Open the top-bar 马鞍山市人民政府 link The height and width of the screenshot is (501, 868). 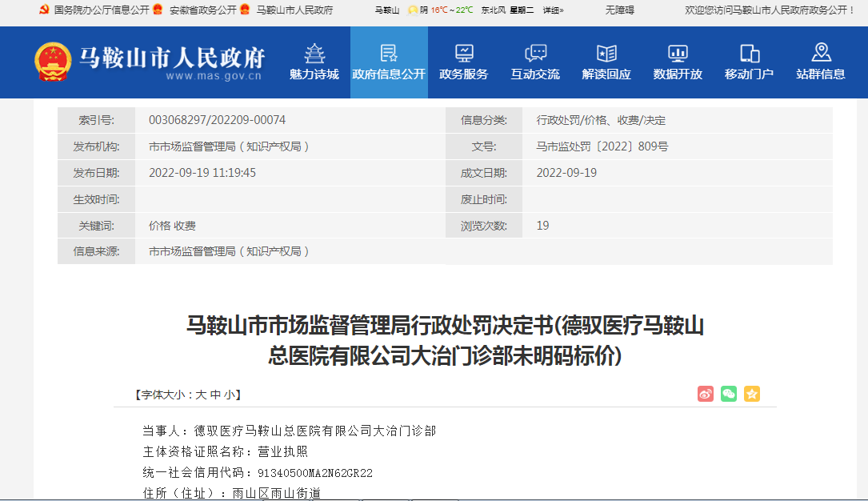294,10
